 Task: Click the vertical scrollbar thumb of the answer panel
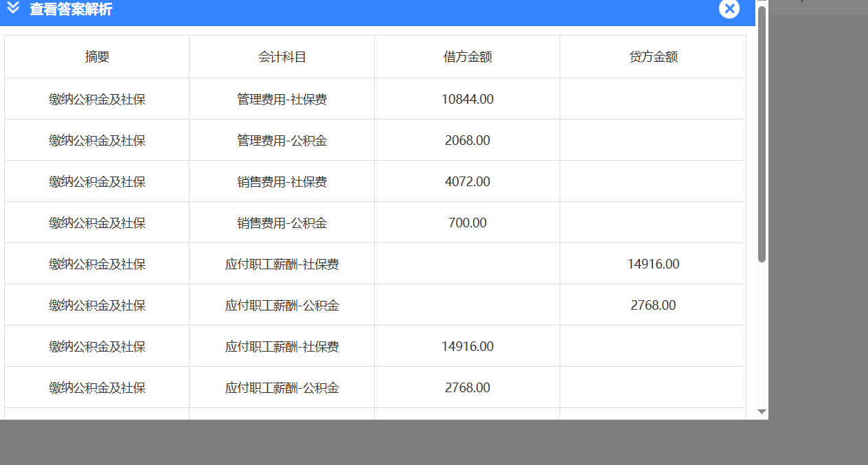pos(762,134)
